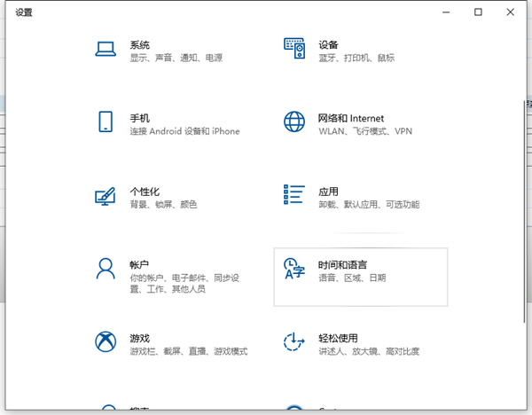Select the 语音、区域、日期 description text
Screen dimensions: 532x415
[x=352, y=278]
